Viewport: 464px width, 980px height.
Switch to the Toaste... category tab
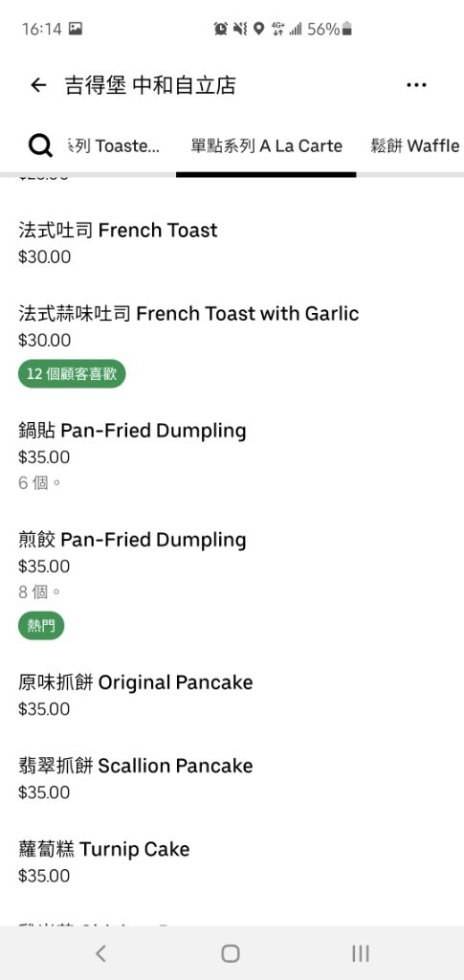(112, 146)
